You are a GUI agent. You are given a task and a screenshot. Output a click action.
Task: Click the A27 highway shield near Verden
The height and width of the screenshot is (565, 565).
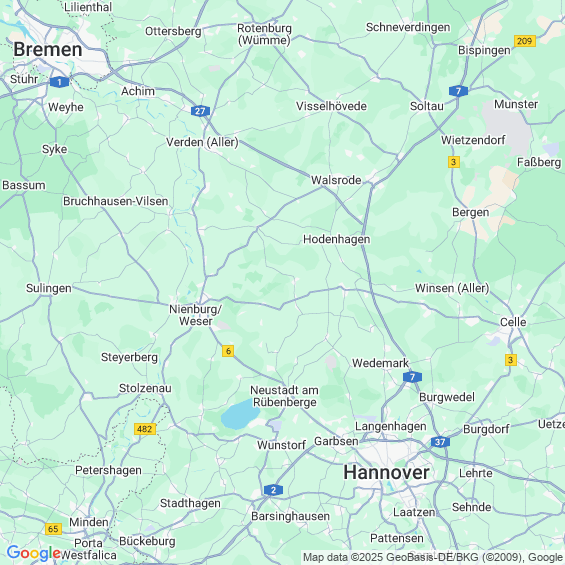(x=200, y=111)
